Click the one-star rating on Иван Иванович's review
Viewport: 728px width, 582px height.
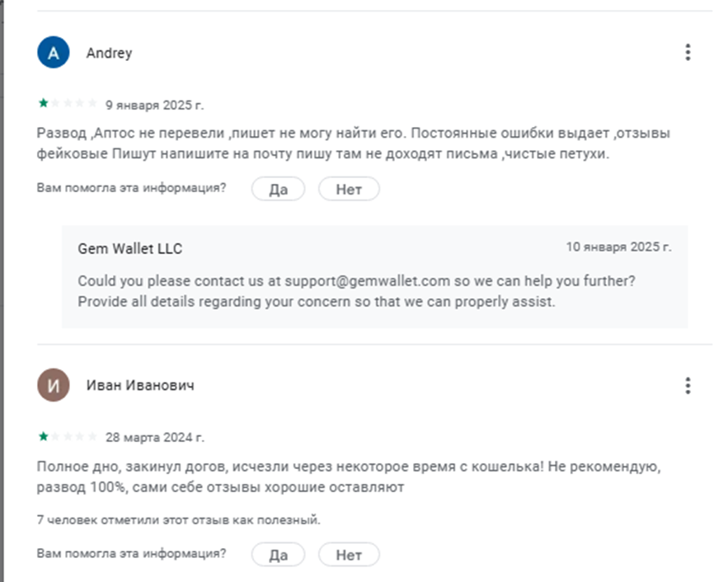click(x=67, y=436)
